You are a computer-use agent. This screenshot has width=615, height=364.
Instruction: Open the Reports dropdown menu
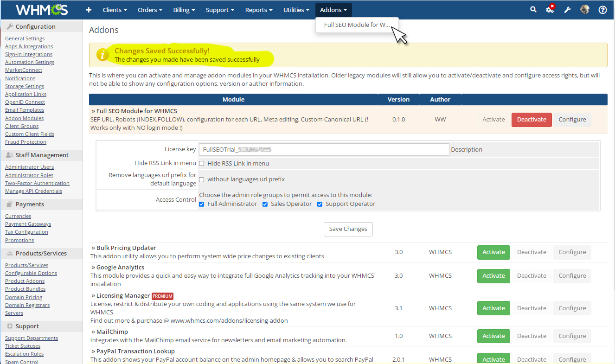tap(259, 10)
